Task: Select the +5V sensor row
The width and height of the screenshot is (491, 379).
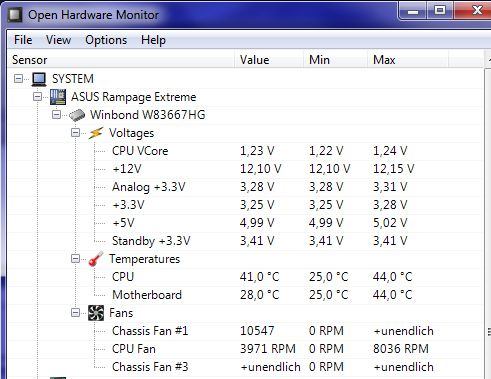Action: coord(245,223)
